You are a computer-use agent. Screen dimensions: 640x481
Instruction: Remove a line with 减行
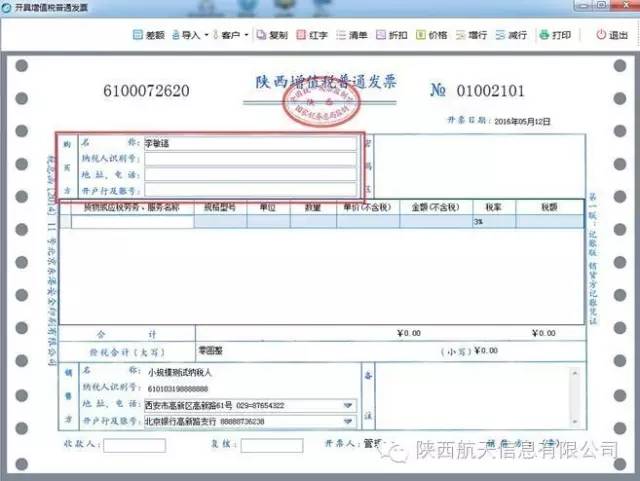511,35
